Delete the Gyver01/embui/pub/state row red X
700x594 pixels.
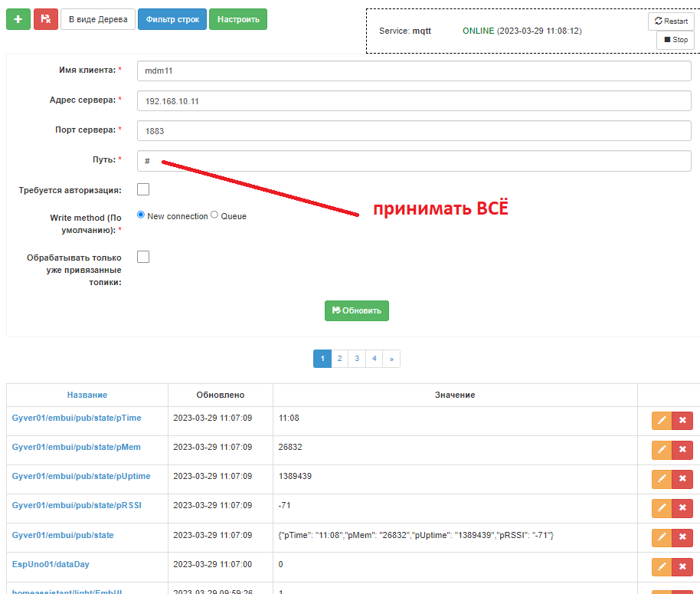tap(682, 537)
